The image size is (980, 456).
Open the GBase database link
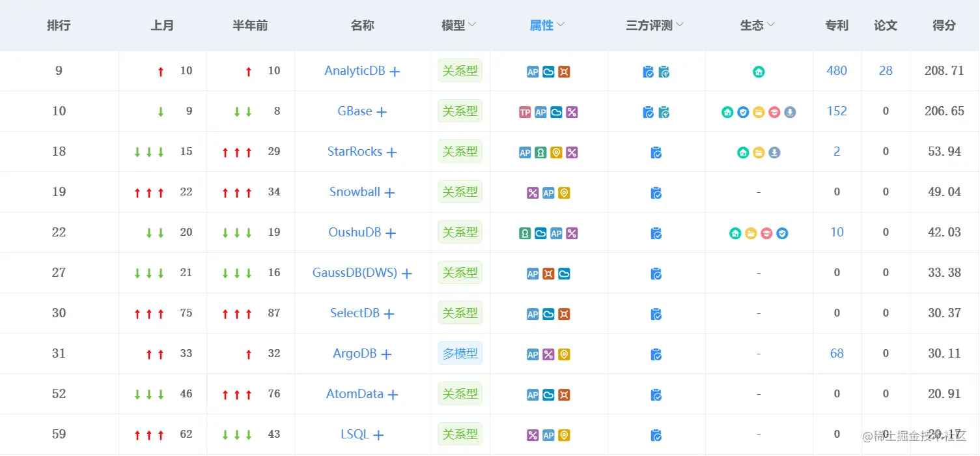click(355, 111)
